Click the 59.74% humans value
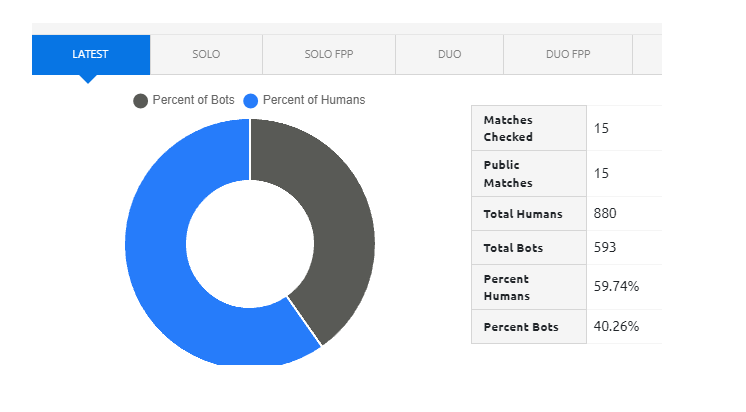The height and width of the screenshot is (412, 746). pos(616,287)
